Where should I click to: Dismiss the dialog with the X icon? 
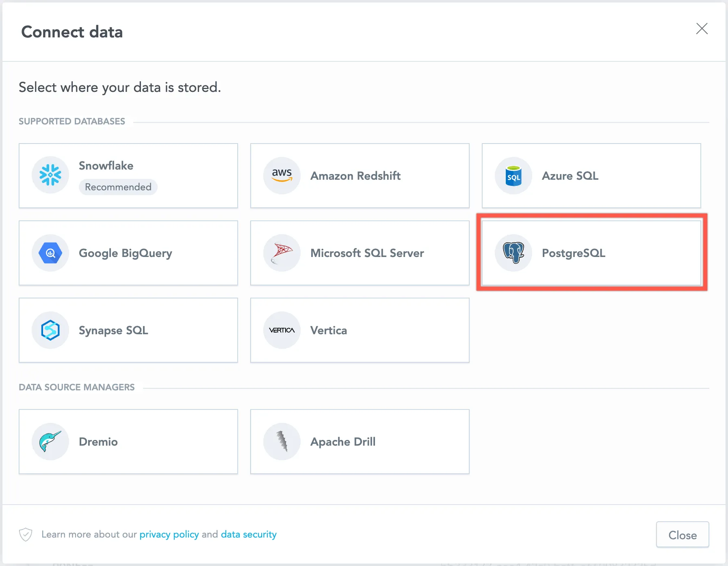coord(702,29)
